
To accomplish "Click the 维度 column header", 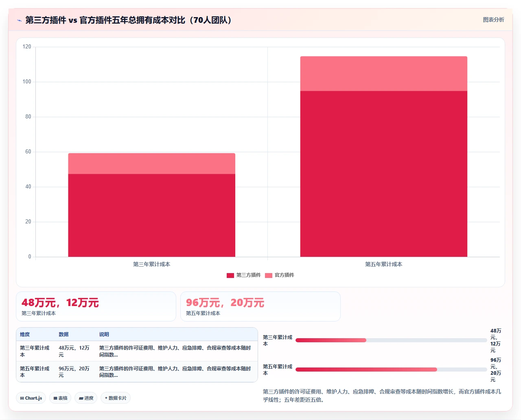I will click(x=25, y=335).
